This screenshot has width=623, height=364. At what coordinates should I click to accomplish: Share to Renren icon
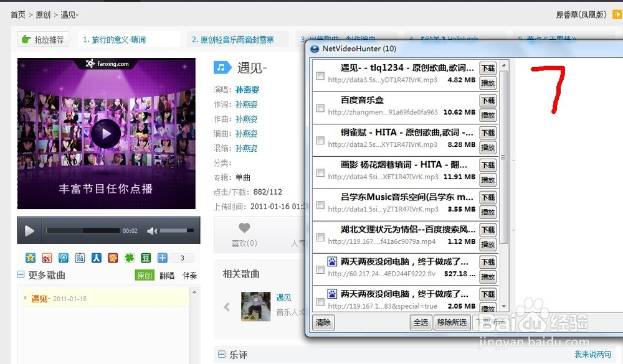coord(96,258)
